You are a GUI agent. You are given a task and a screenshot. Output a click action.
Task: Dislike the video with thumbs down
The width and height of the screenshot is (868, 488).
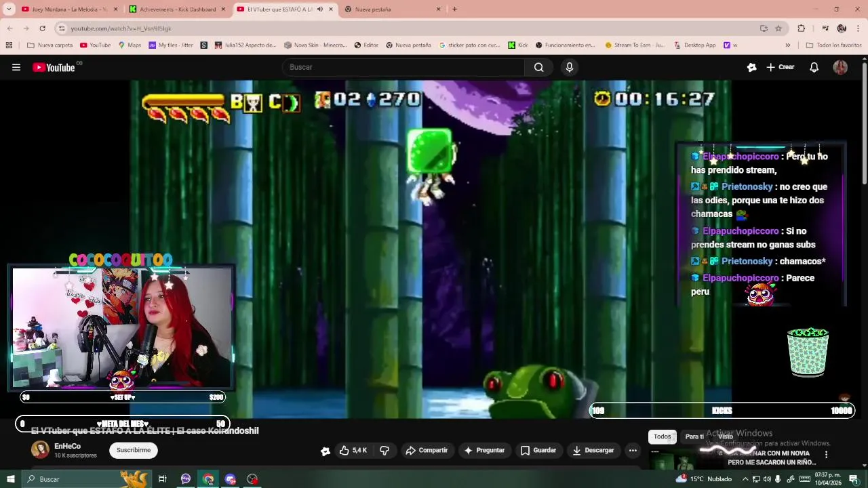click(384, 450)
